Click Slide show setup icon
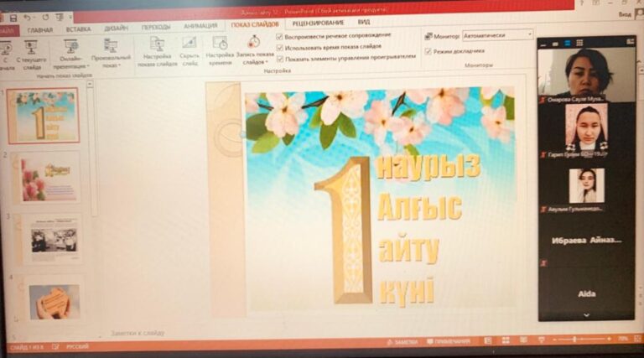This screenshot has width=644, height=358. click(155, 50)
